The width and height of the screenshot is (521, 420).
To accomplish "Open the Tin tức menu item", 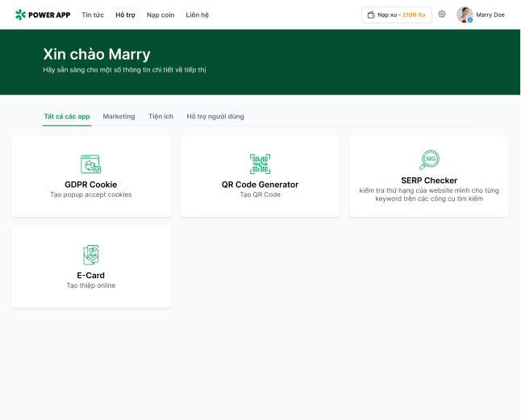I will click(93, 15).
